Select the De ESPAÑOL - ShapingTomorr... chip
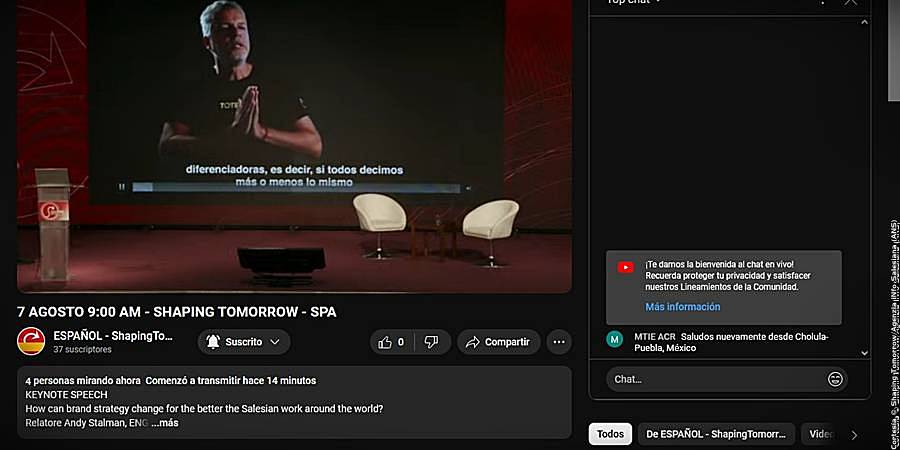The height and width of the screenshot is (450, 900). (x=716, y=434)
